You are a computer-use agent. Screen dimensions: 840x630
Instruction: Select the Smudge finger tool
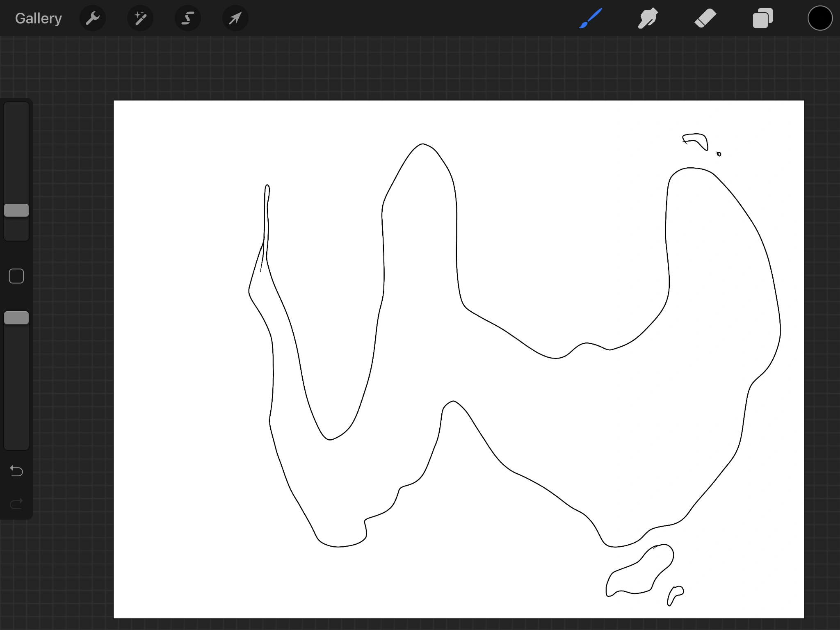tap(648, 18)
